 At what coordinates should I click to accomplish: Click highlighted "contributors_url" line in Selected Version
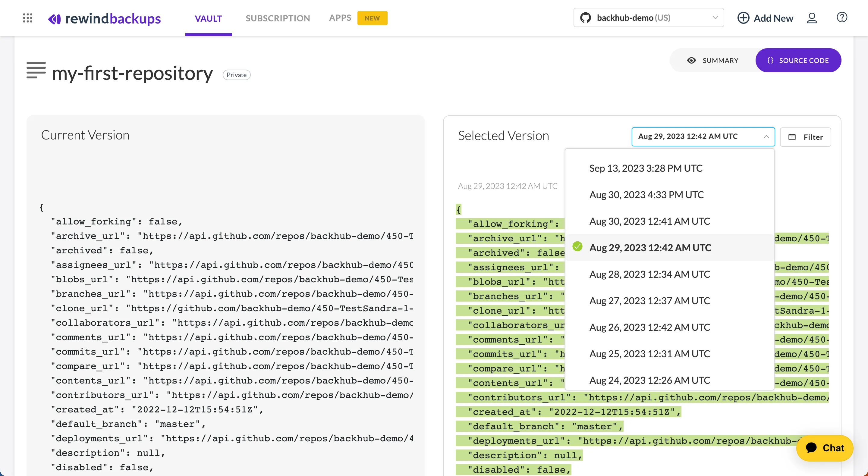(642, 397)
